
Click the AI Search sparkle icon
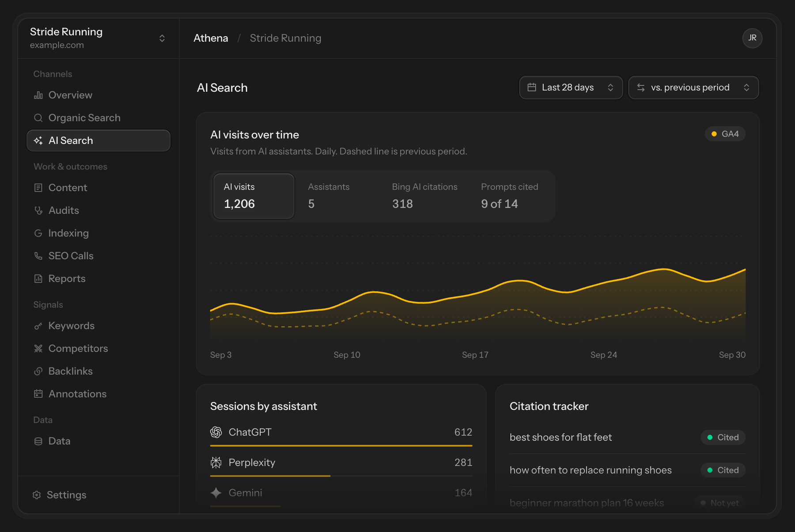point(38,140)
